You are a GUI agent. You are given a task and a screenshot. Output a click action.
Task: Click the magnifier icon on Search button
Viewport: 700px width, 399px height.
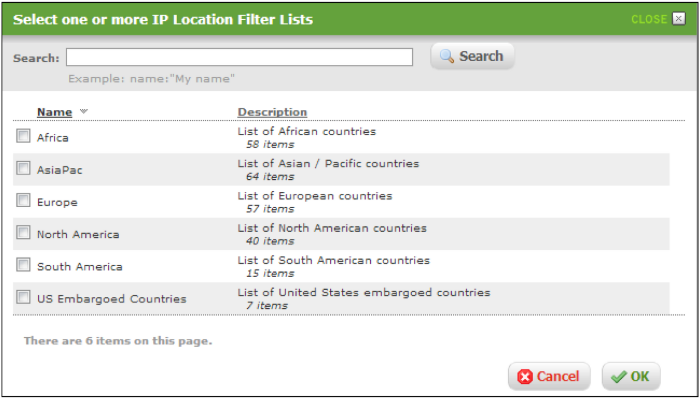pos(447,56)
